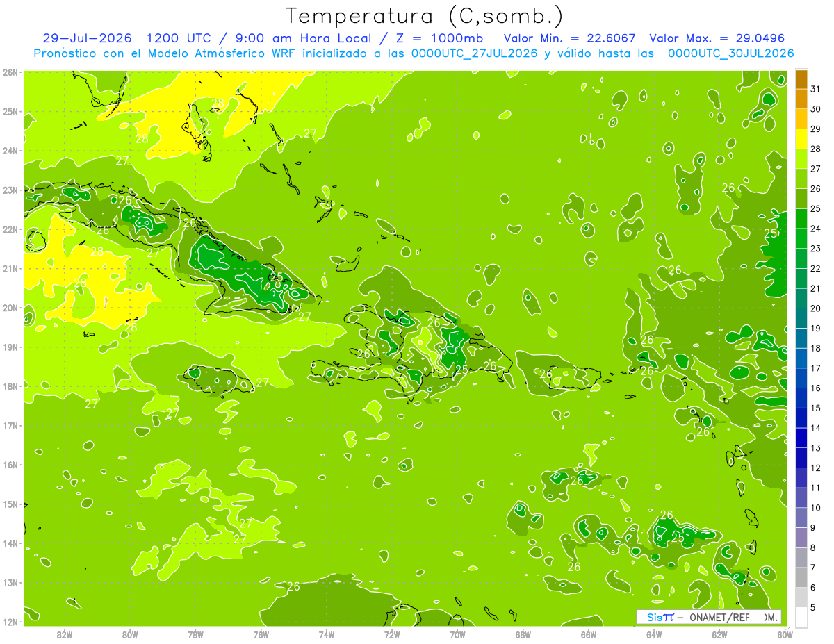Select the 12N latitude axis label
The height and width of the screenshot is (644, 834).
point(10,622)
